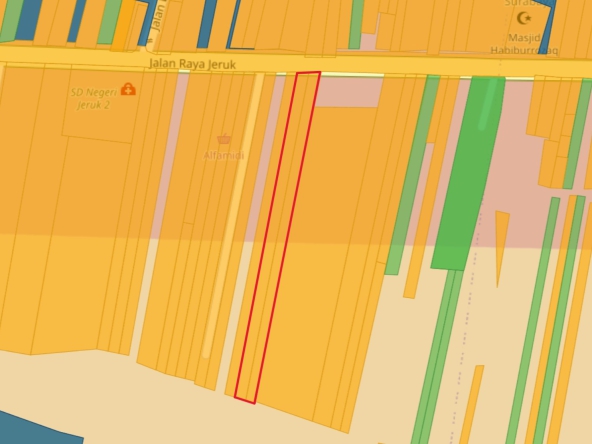592x444 pixels.
Task: Click the Masjid Habiburrozaq label
Action: [x=524, y=44]
